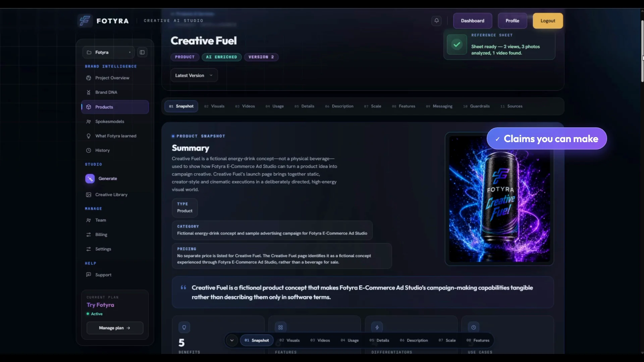Image resolution: width=644 pixels, height=362 pixels.
Task: Select Videos in the floating bottom nav
Action: [320, 340]
